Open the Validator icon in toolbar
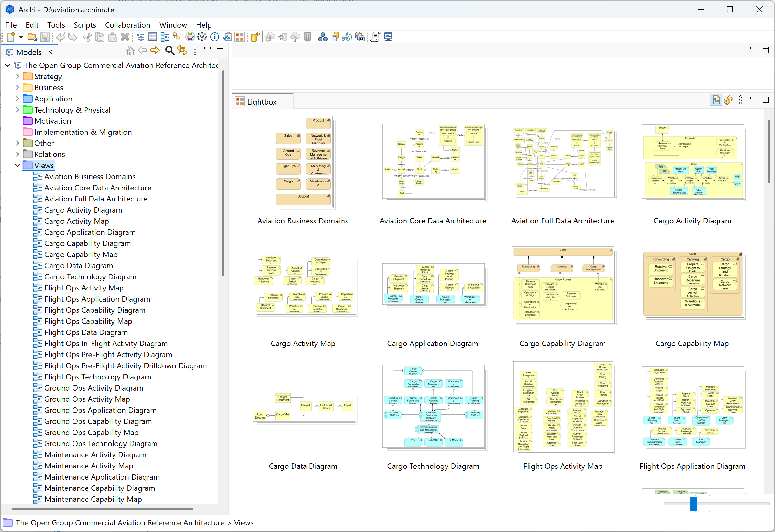Viewport: 775px width, 532px height. [227, 37]
